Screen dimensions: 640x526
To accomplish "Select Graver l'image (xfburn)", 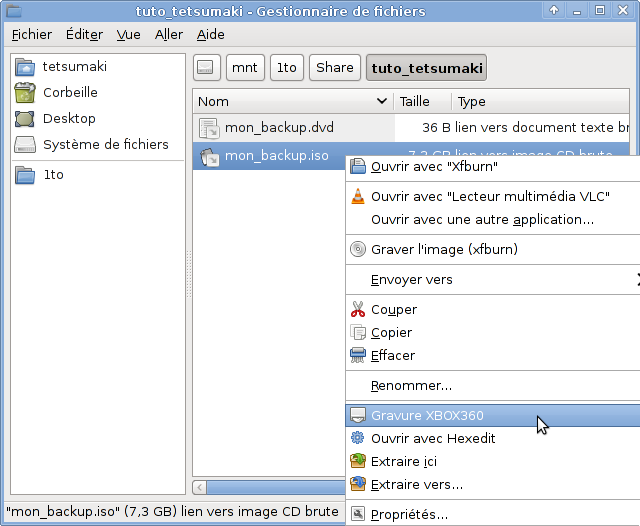I will click(x=493, y=249).
